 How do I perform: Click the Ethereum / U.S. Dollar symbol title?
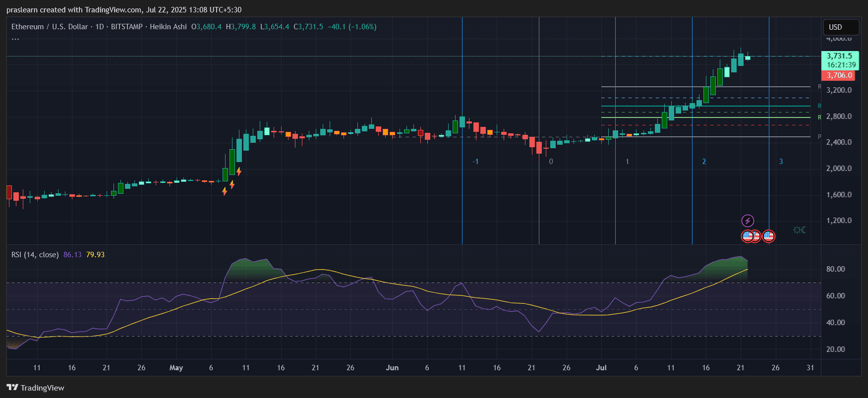(x=50, y=27)
